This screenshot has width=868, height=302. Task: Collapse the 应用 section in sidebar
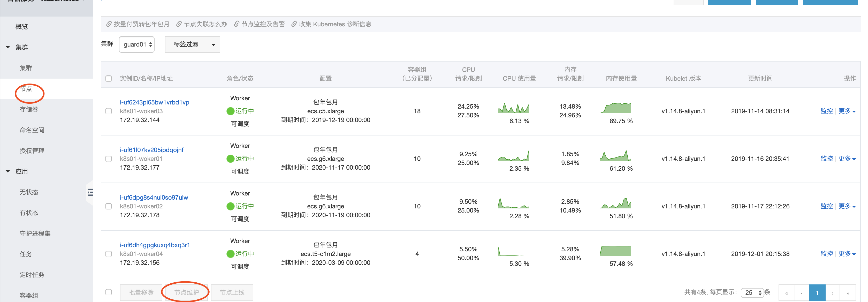coord(8,171)
